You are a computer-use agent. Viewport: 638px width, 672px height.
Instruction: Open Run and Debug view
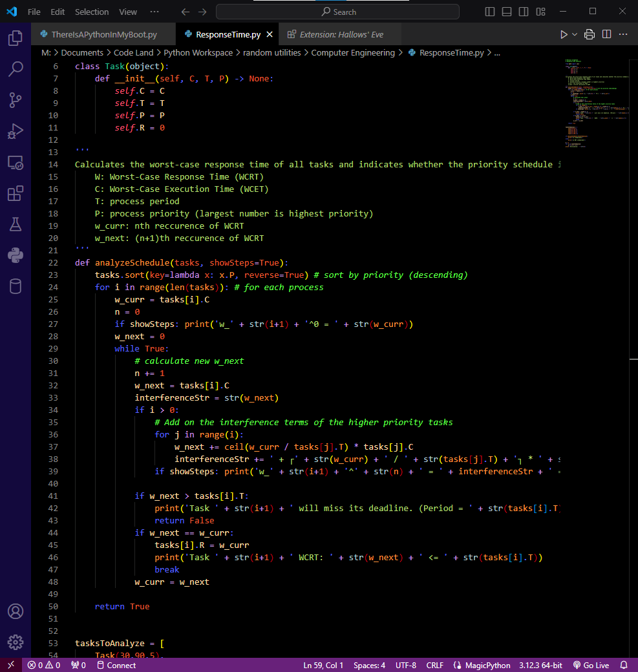point(16,131)
